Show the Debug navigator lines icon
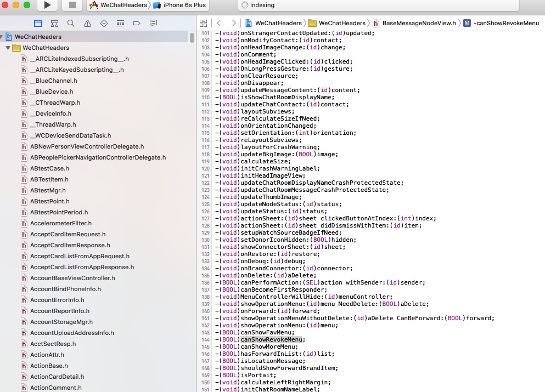This screenshot has width=545, height=392. (x=120, y=23)
